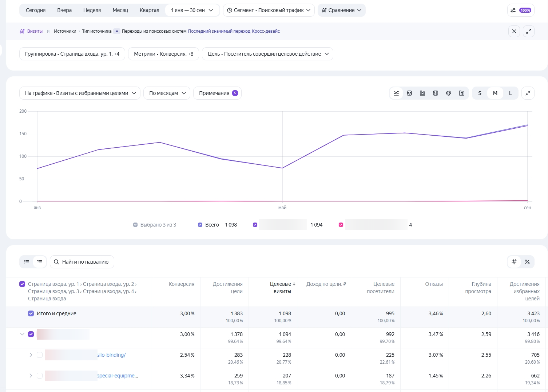Image resolution: width=548 pixels, height=392 pixels.
Task: Switch table to flat list view icon
Action: [27, 262]
